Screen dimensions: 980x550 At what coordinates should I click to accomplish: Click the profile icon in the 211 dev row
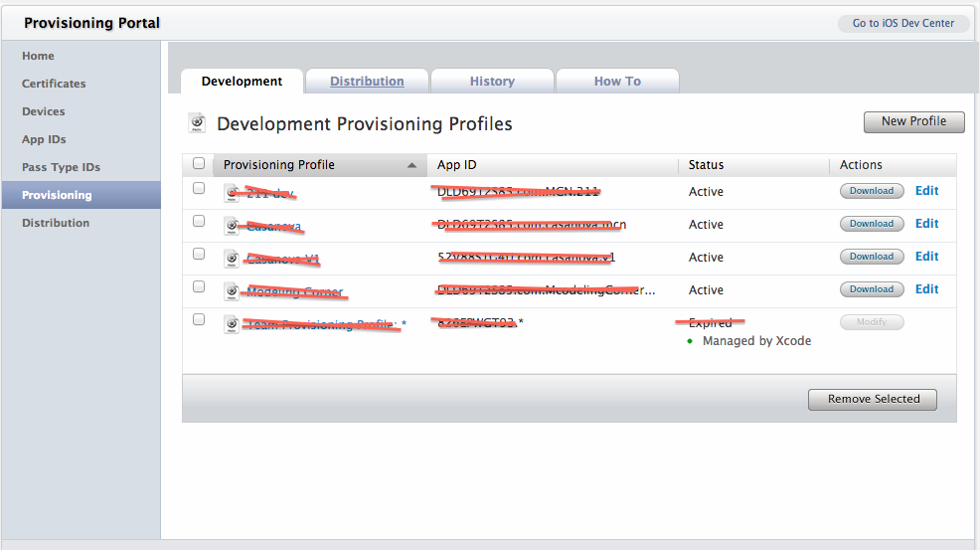tap(232, 193)
